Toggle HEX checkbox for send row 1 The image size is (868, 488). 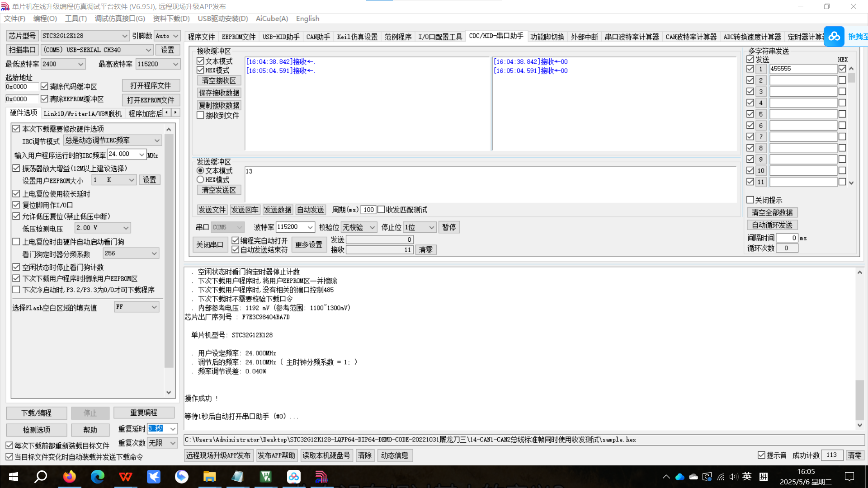pyautogui.click(x=842, y=69)
